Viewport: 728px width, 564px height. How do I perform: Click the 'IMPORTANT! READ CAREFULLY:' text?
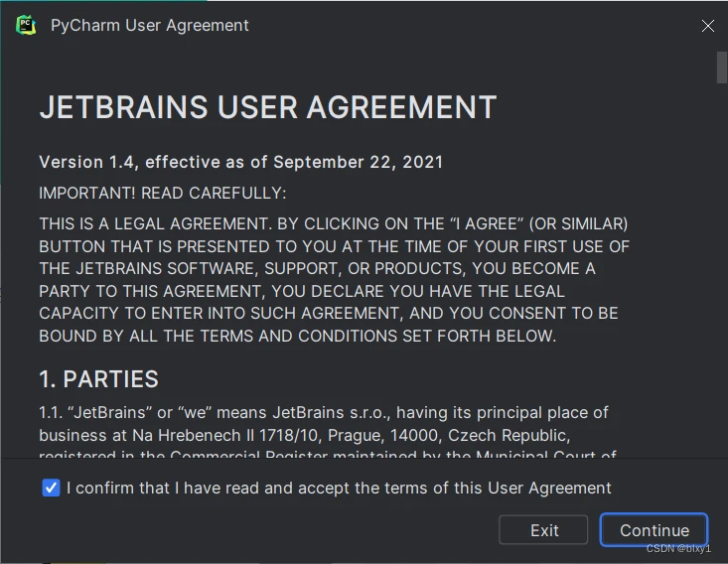[x=163, y=193]
